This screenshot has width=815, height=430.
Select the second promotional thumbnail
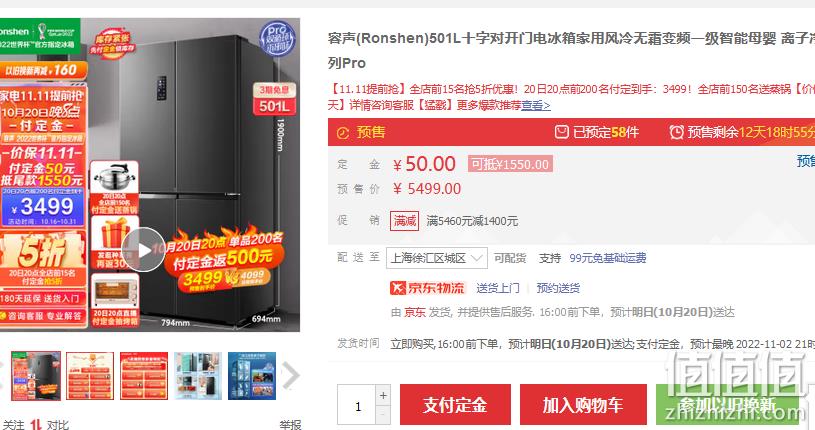coord(90,376)
